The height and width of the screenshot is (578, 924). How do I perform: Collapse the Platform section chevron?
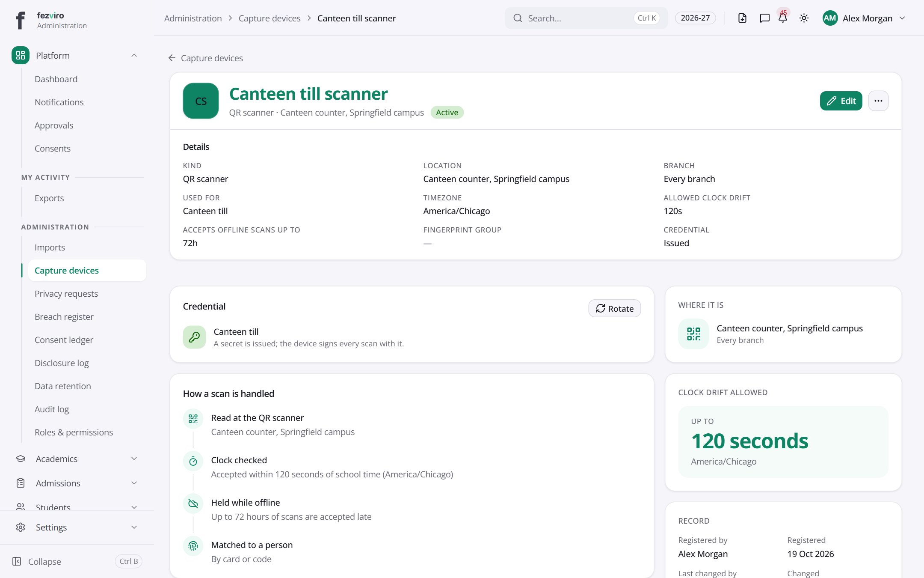[134, 55]
